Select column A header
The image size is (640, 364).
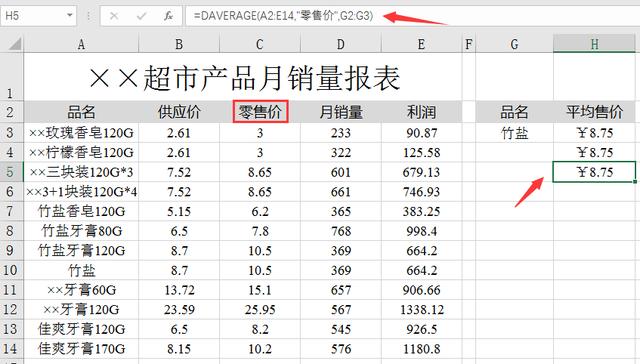coord(81,44)
